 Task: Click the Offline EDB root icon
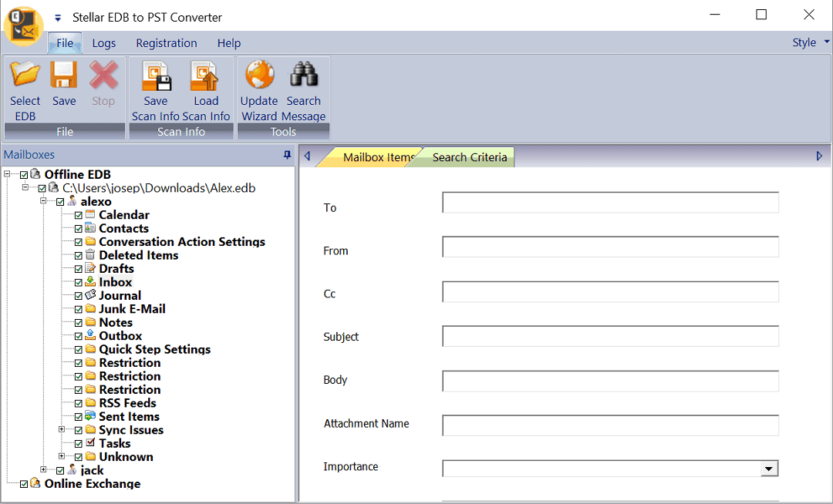tap(35, 174)
